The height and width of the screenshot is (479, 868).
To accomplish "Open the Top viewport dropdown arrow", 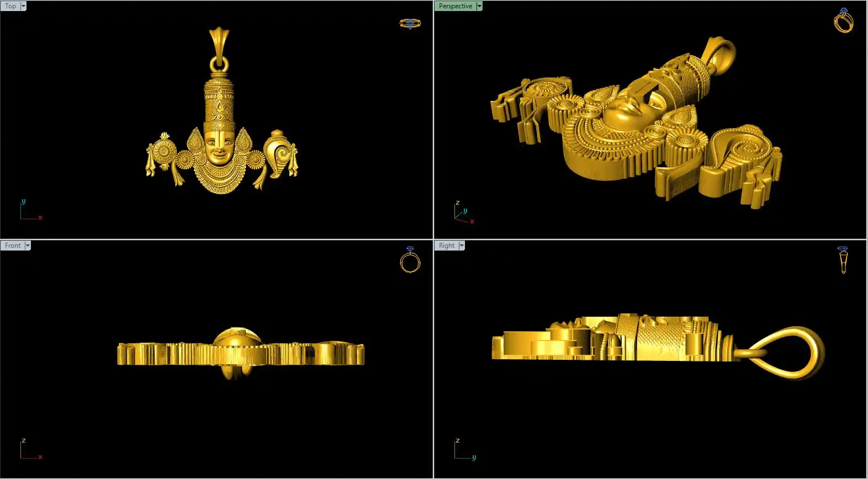I will click(x=23, y=6).
